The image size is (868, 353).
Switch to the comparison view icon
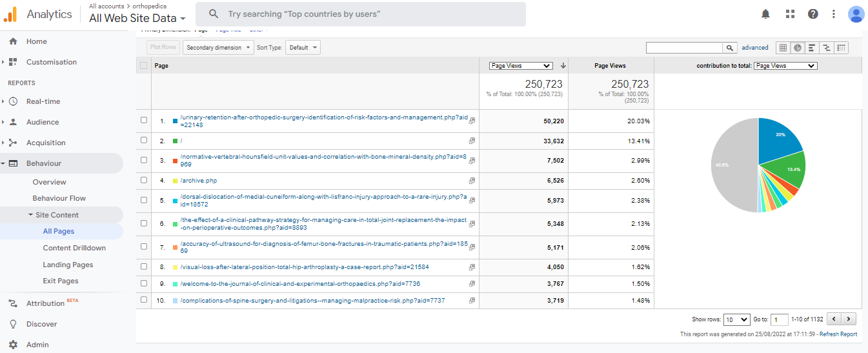coord(827,48)
